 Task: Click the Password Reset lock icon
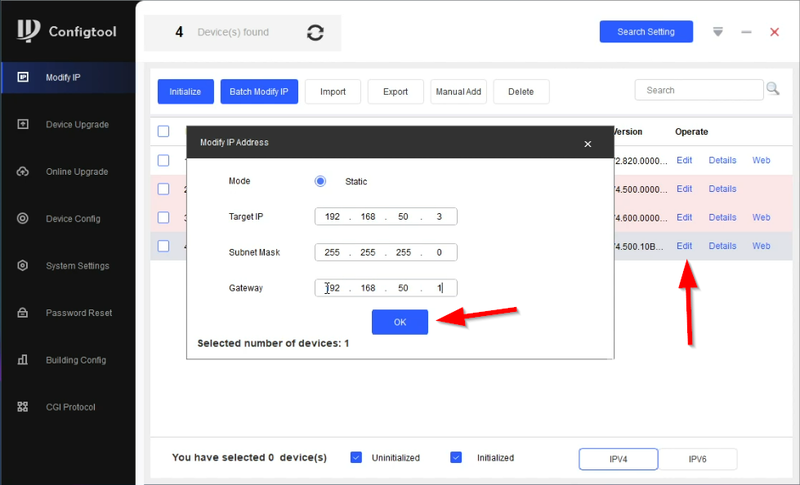tap(22, 312)
